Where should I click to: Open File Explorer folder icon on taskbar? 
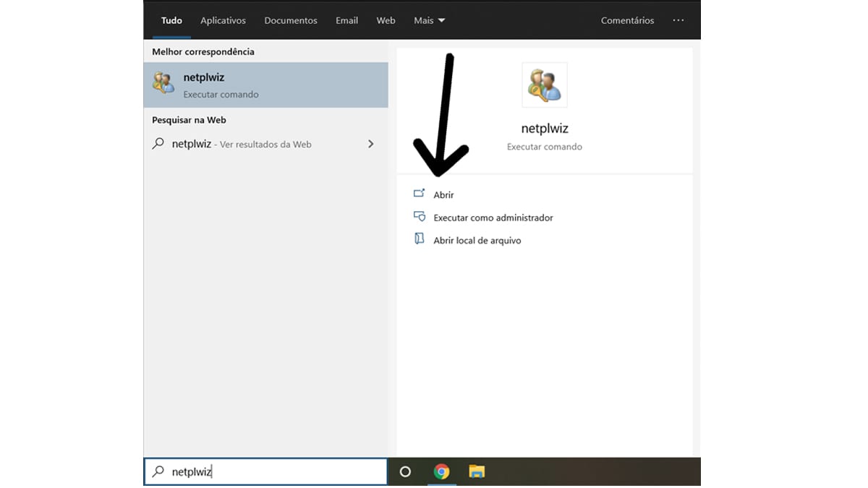tap(477, 471)
